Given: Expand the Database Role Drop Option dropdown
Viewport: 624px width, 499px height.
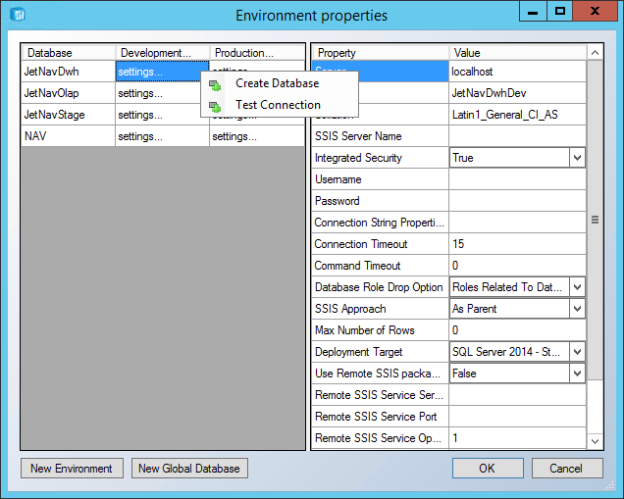Looking at the screenshot, I should pos(577,287).
